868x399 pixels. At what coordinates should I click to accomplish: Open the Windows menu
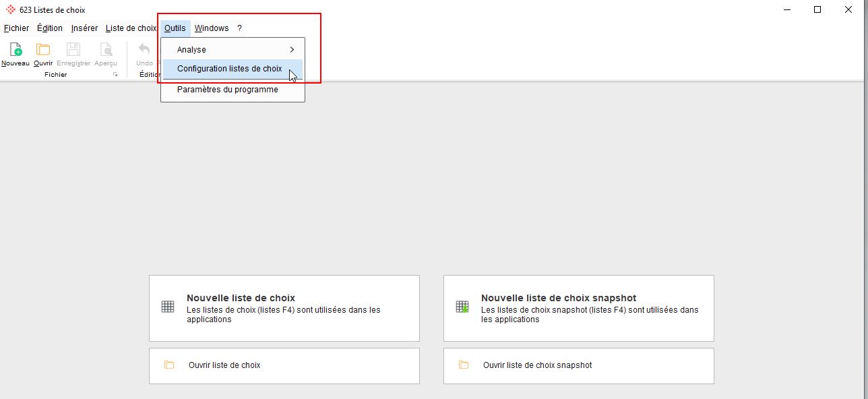tap(212, 28)
